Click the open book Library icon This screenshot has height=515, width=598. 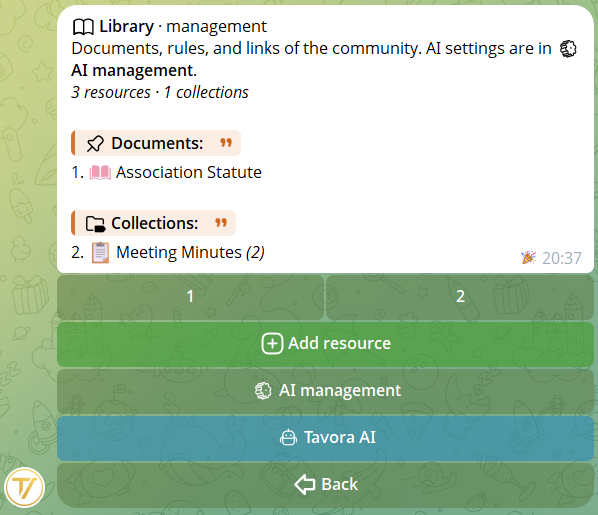83,27
